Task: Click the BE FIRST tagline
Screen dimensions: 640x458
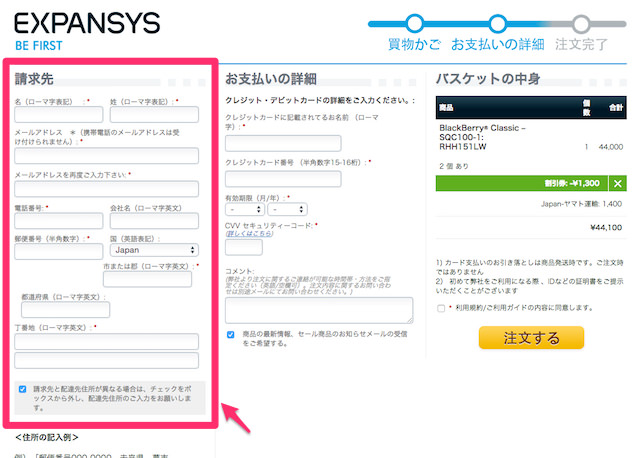Action: pos(39,45)
